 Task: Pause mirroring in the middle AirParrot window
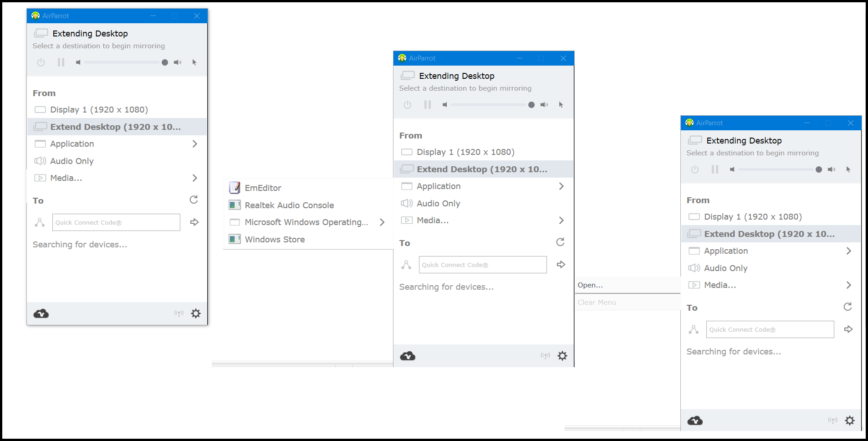[x=428, y=105]
